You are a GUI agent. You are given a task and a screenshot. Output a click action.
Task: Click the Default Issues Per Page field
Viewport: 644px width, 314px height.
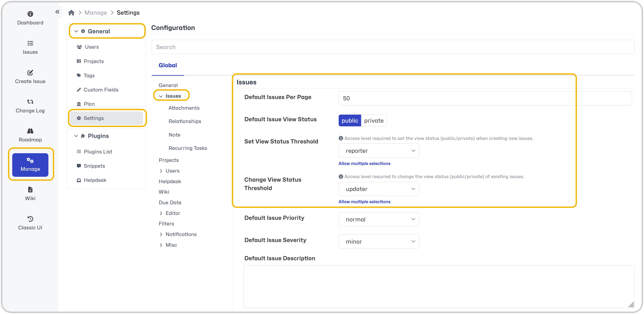485,98
